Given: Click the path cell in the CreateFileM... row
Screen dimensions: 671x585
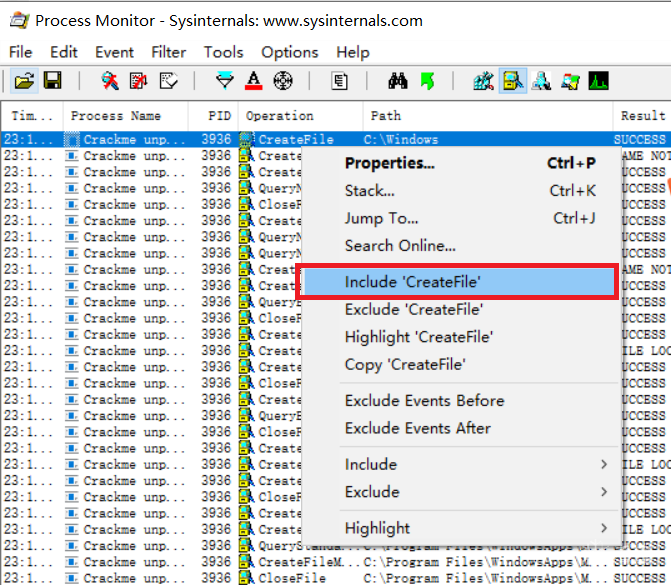Looking at the screenshot, I should (x=485, y=562).
